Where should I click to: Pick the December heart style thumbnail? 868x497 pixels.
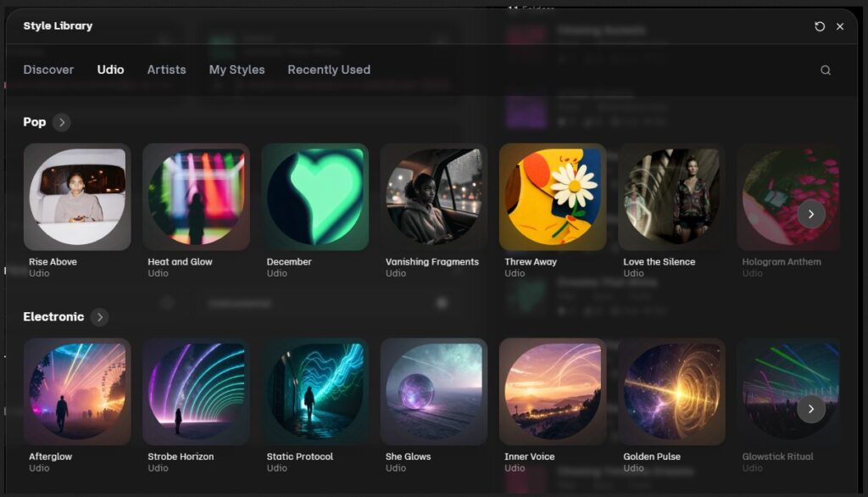[x=315, y=197]
